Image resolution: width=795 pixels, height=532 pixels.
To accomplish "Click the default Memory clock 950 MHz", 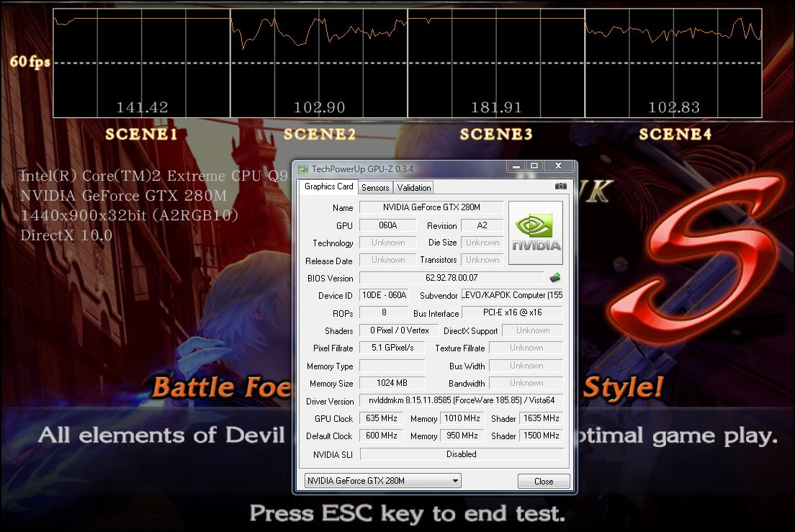I will [x=462, y=436].
